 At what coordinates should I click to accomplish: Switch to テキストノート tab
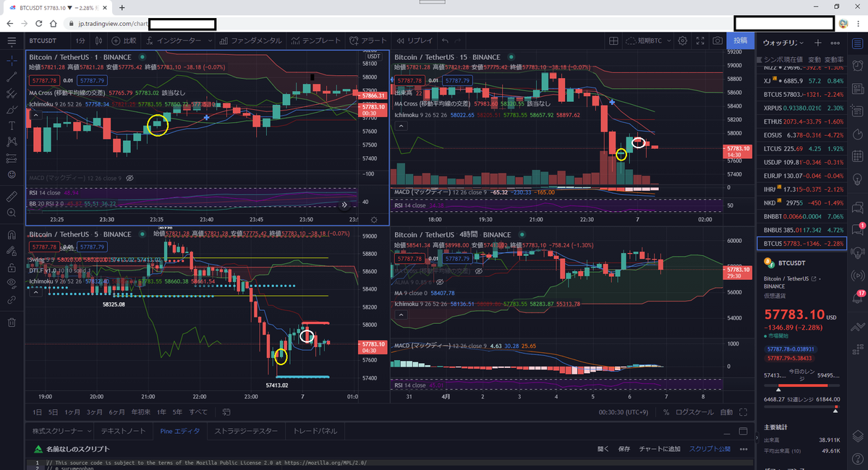click(x=124, y=431)
